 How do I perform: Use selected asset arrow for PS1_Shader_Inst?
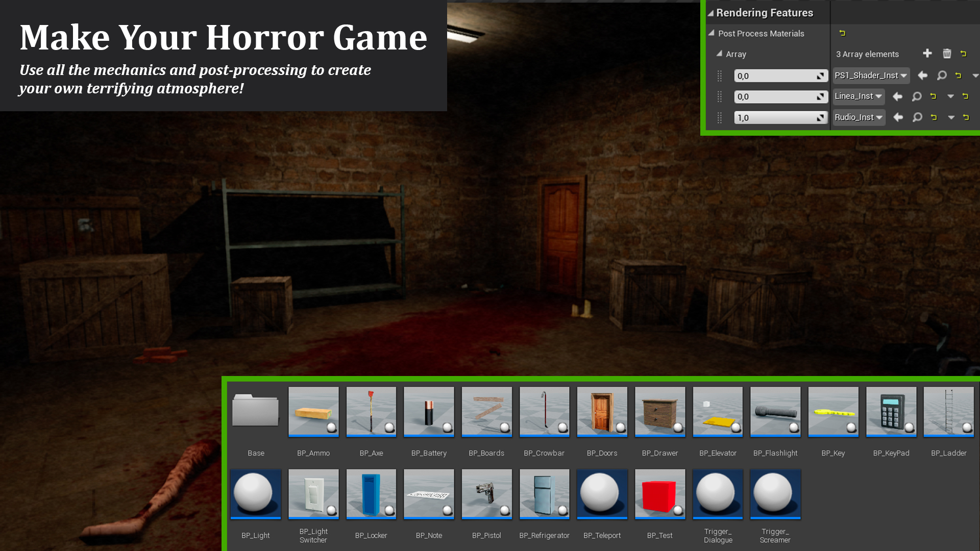(x=922, y=76)
